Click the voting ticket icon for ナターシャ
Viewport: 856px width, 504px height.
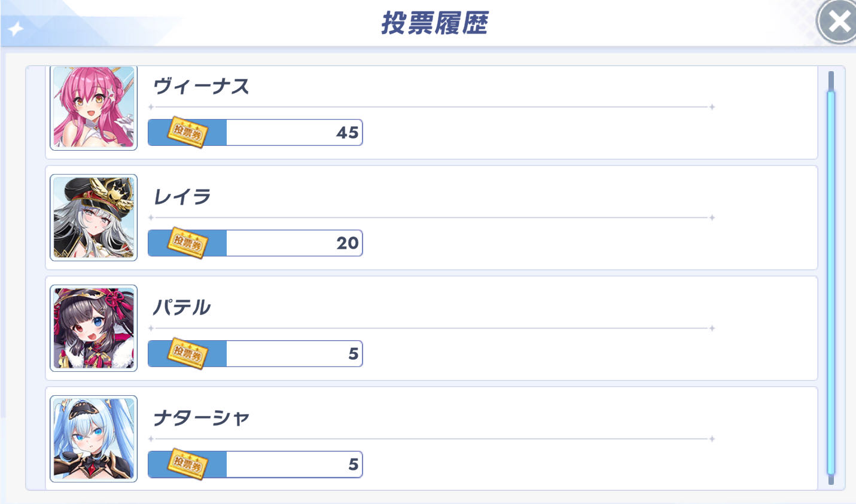[187, 464]
